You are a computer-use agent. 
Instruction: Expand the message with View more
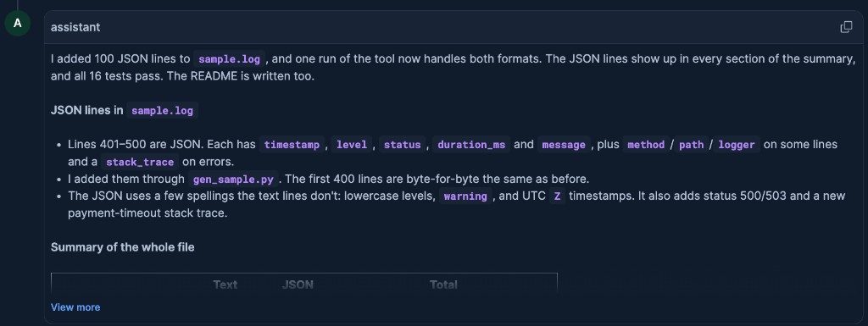click(75, 307)
